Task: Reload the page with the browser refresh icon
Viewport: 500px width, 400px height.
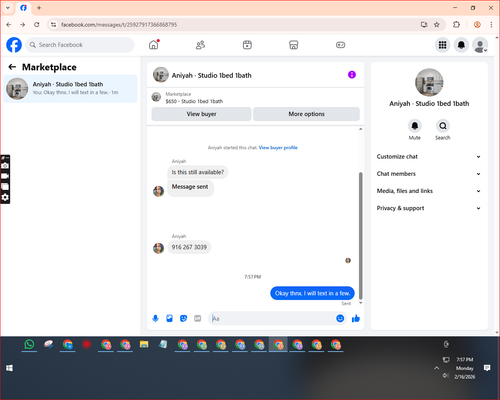Action: (37, 24)
